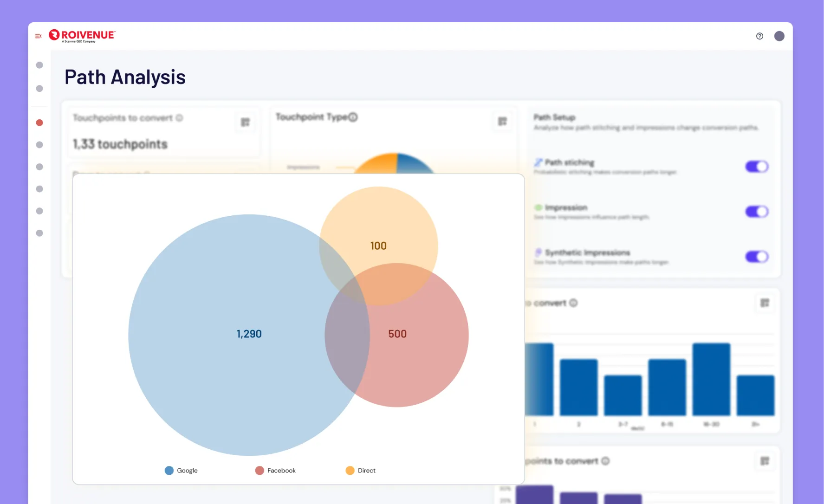Select the first sidebar navigation dot

click(39, 65)
